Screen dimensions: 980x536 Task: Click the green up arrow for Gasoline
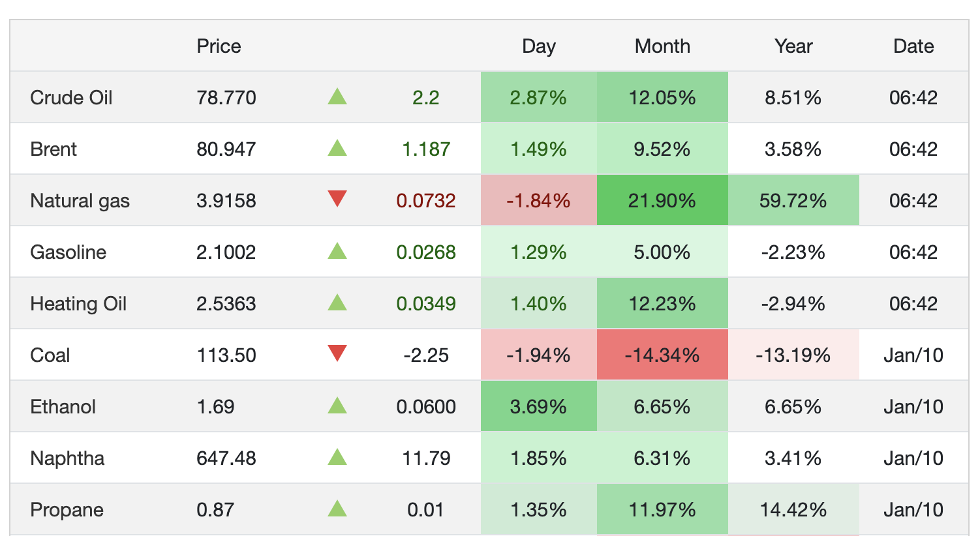coord(337,251)
